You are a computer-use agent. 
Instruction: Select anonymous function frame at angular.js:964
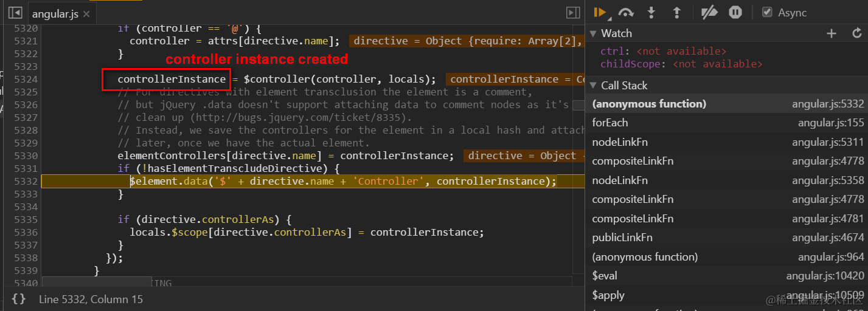click(726, 257)
